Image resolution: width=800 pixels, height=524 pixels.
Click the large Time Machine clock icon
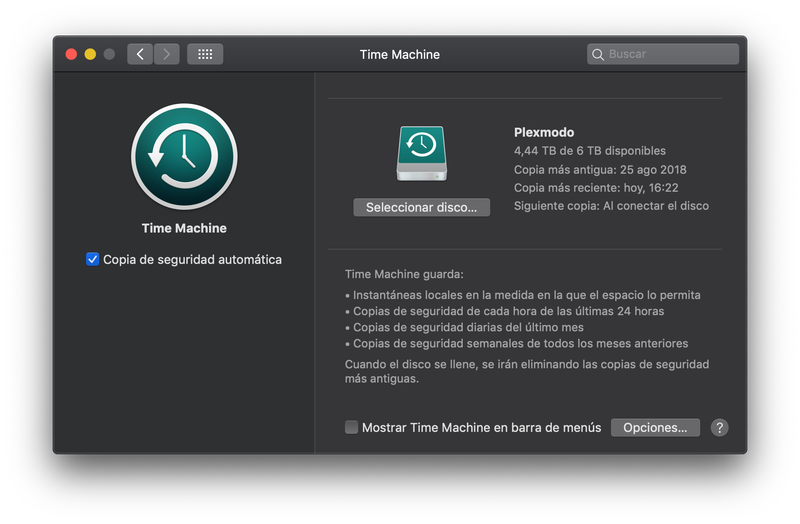(184, 157)
